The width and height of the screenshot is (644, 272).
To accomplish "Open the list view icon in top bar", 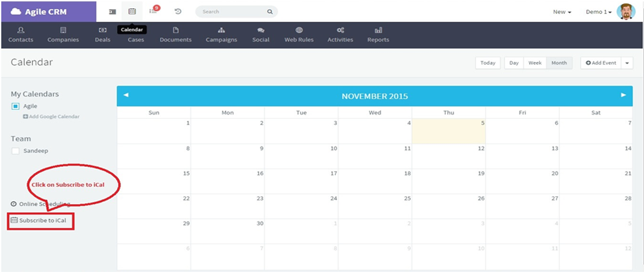I will [x=112, y=12].
